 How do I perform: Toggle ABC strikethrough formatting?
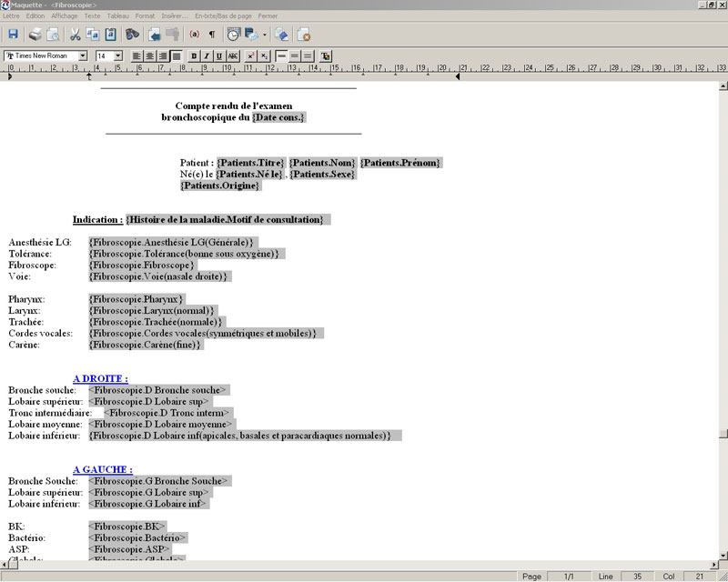233,56
